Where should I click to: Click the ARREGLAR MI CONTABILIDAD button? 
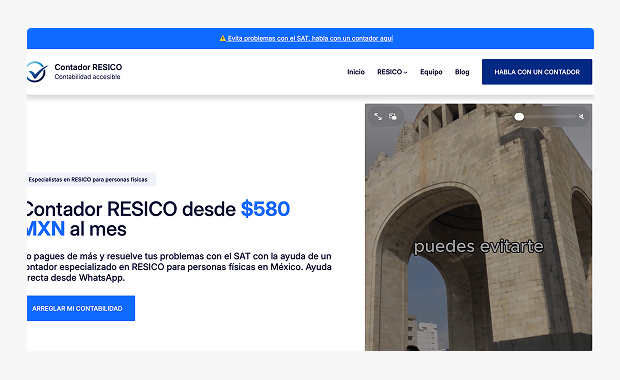click(81, 308)
